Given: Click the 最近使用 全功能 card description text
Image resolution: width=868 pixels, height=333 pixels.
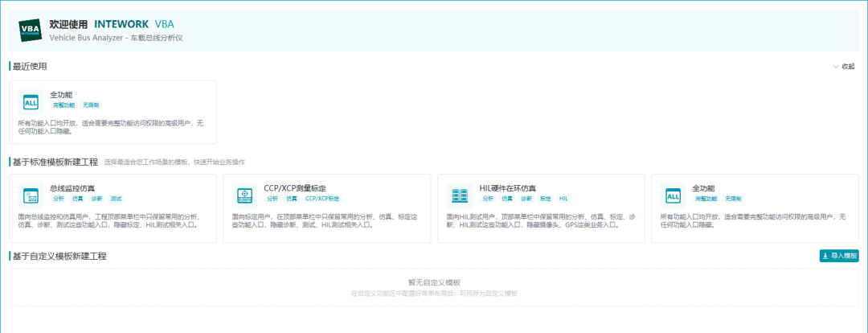Looking at the screenshot, I should [111, 127].
